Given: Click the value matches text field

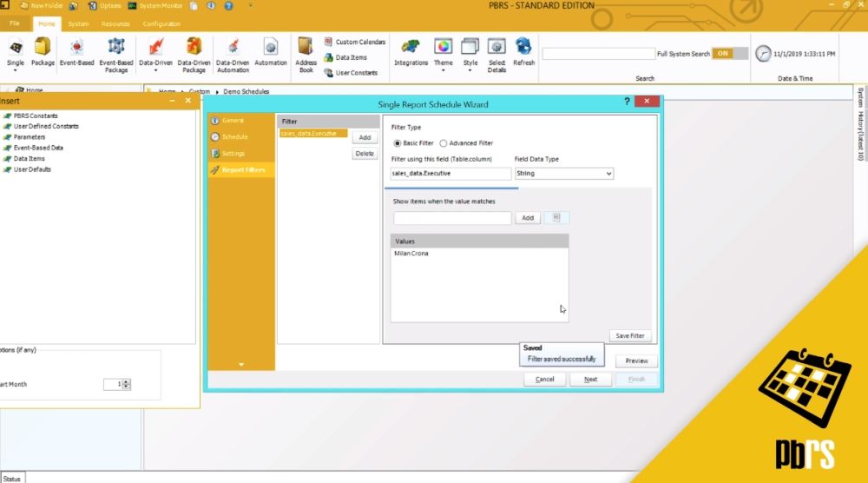Looking at the screenshot, I should point(452,218).
